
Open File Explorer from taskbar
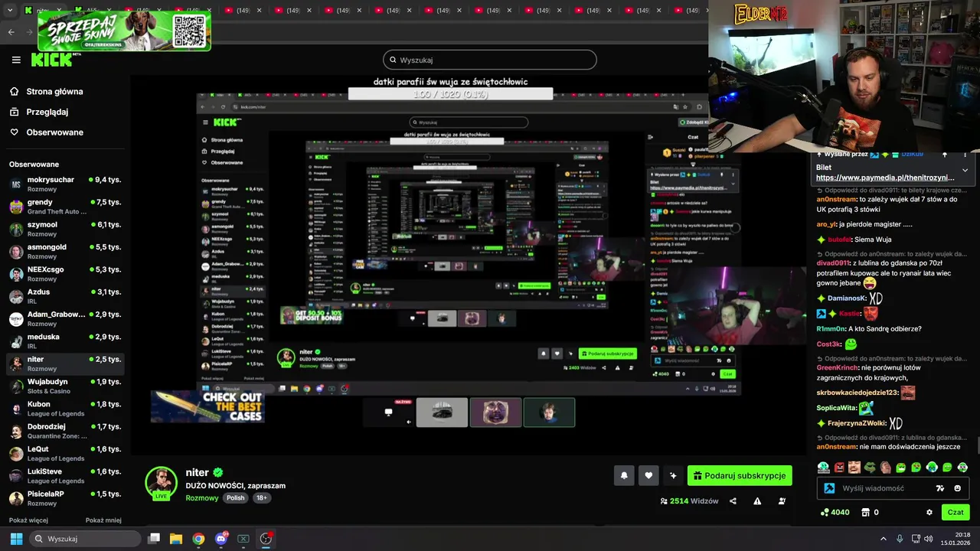pos(176,539)
